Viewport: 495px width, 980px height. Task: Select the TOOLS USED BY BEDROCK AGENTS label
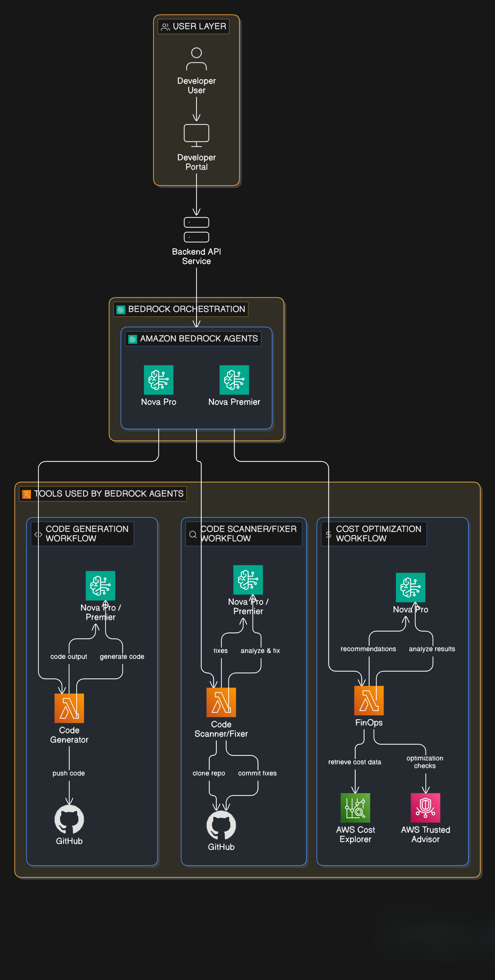[103, 494]
